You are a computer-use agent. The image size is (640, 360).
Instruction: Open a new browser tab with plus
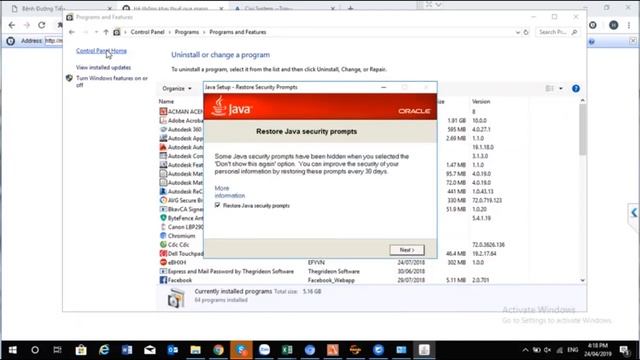click(x=350, y=8)
